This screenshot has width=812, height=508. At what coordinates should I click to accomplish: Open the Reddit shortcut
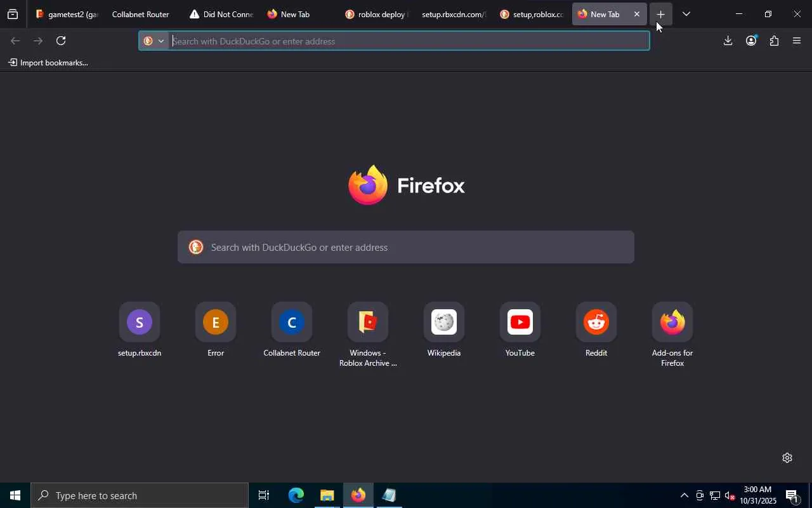[x=596, y=331]
